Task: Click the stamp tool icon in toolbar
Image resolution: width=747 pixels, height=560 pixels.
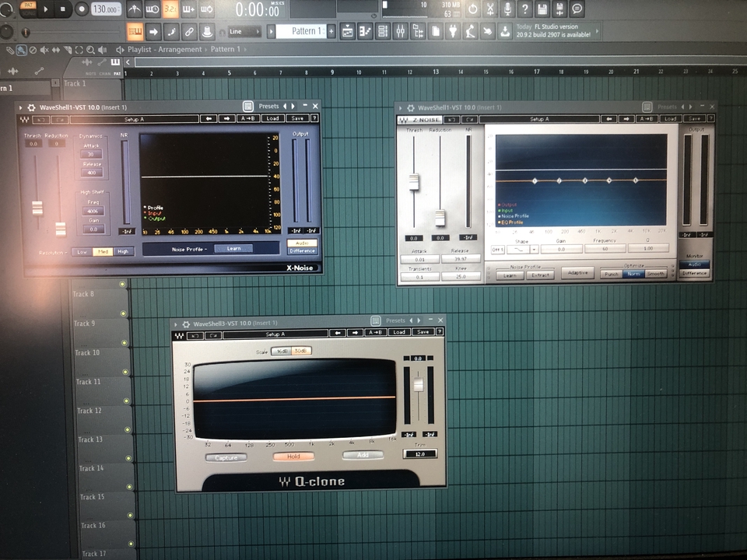Action: point(207,32)
